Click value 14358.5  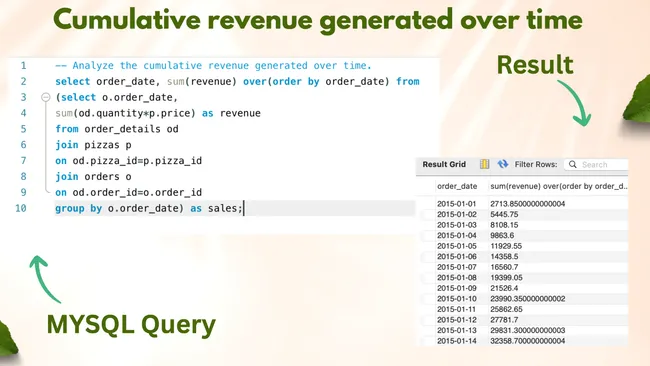click(504, 257)
